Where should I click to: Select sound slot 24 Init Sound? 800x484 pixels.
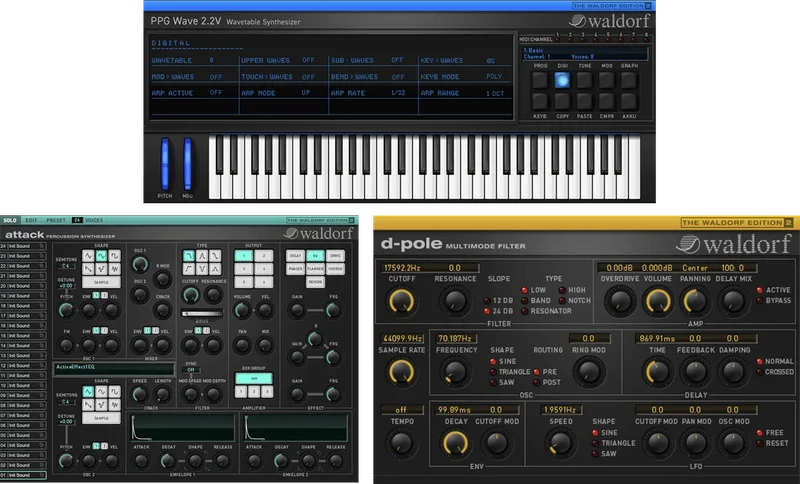click(x=23, y=246)
